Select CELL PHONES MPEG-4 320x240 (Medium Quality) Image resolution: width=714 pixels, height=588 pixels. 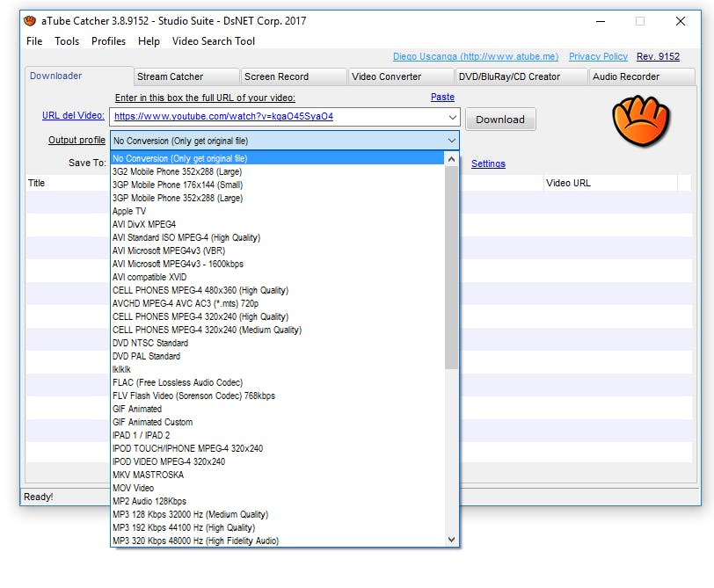[x=277, y=330]
